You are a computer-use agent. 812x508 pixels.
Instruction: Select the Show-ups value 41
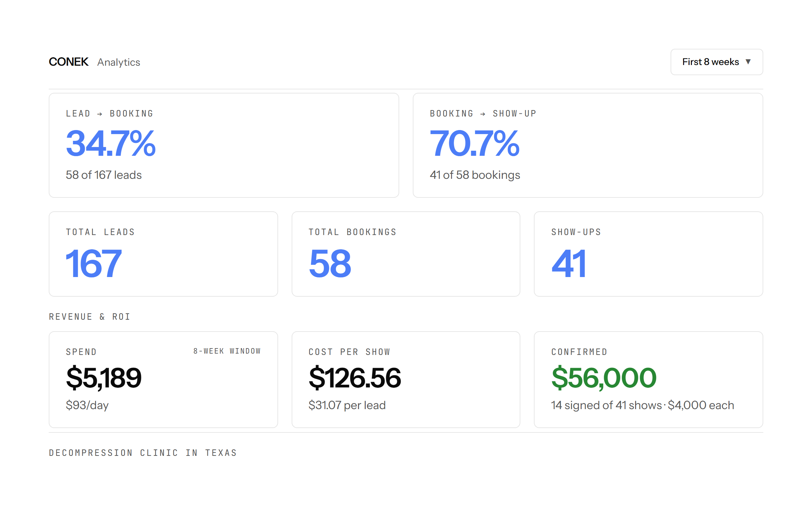[x=569, y=263]
